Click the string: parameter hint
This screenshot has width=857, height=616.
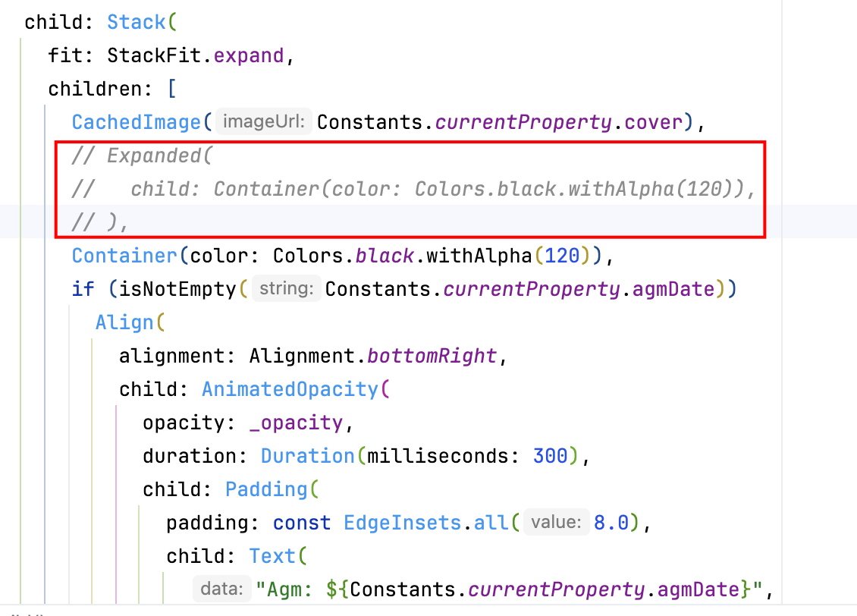coord(286,289)
